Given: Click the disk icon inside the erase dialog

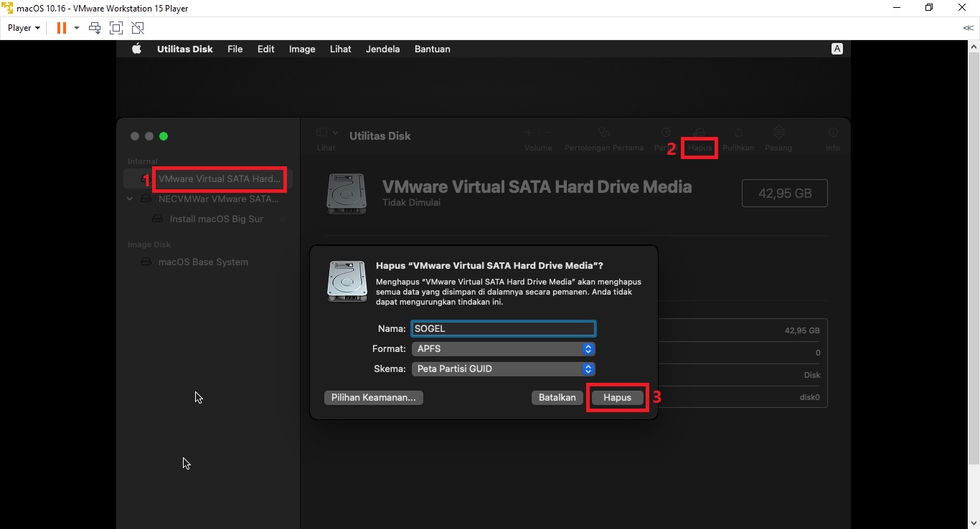Looking at the screenshot, I should tap(347, 280).
